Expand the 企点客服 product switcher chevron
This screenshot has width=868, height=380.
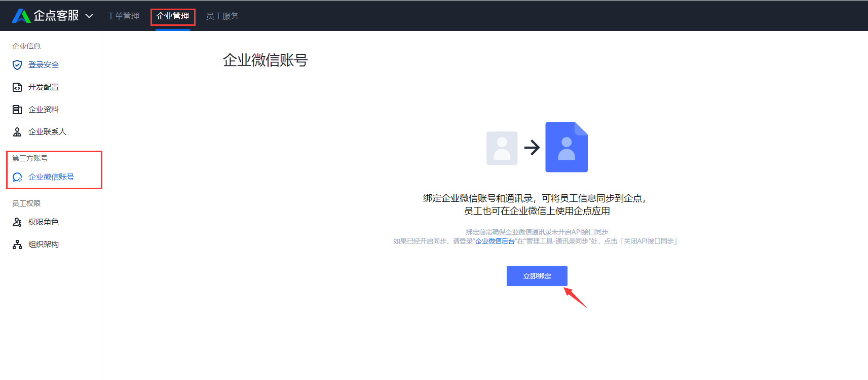[x=89, y=16]
